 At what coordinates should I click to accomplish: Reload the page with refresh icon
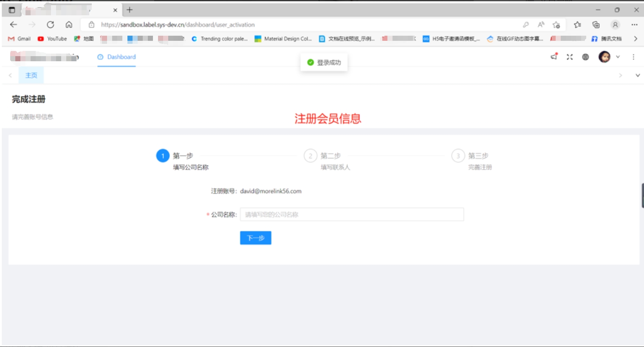tap(51, 25)
